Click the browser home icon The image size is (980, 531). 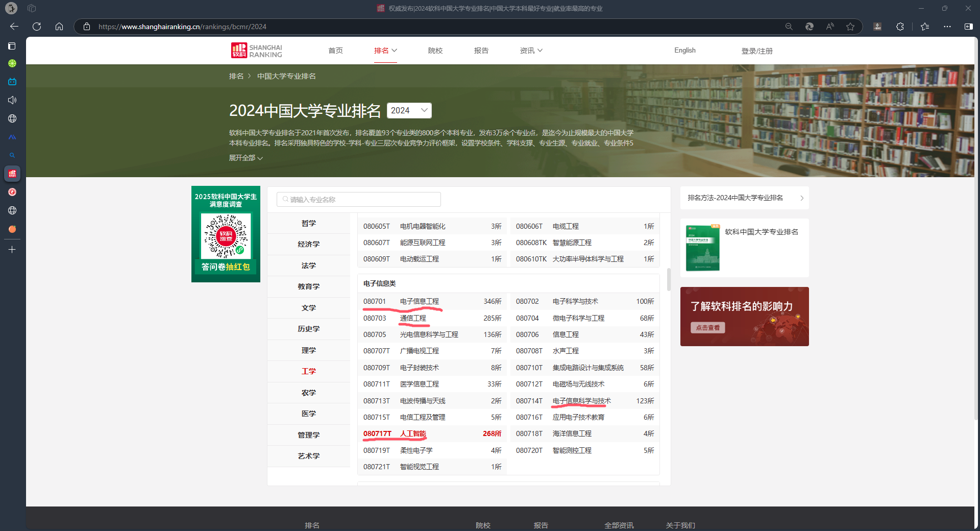(59, 27)
